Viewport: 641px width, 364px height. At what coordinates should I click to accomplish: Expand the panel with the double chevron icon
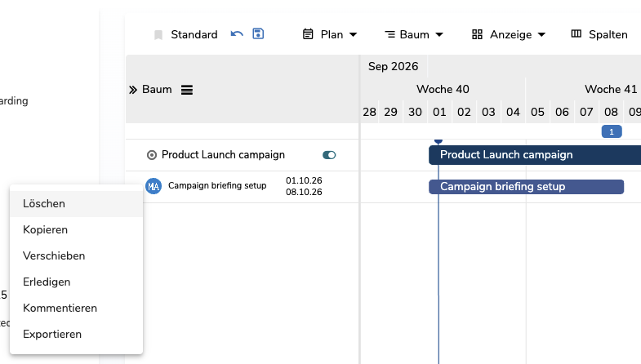(x=133, y=90)
